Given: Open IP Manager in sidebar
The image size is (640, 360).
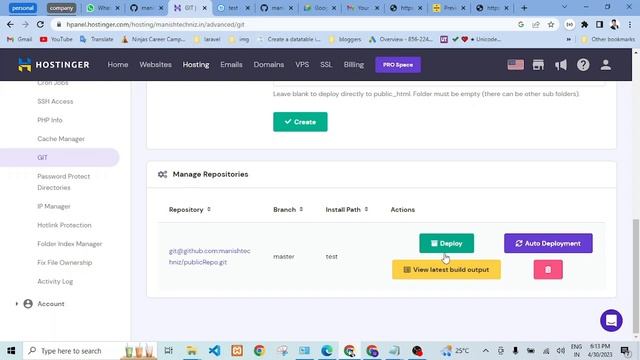Looking at the screenshot, I should pyautogui.click(x=53, y=206).
